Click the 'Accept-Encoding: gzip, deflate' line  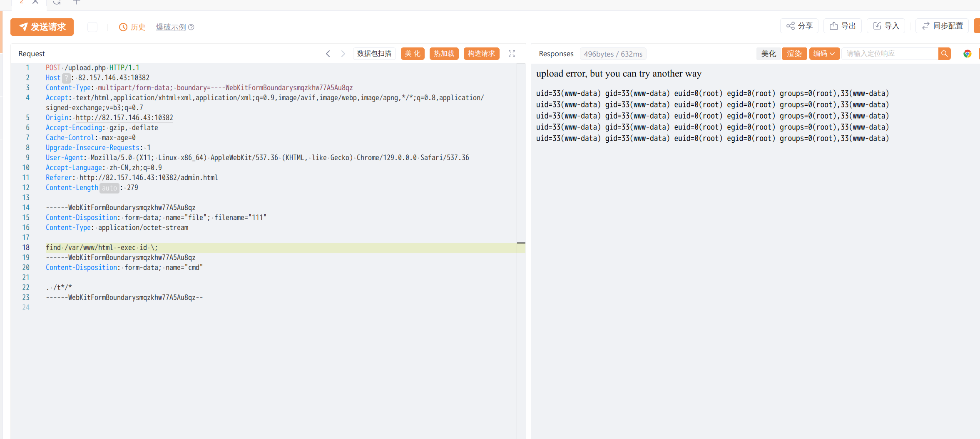tap(102, 128)
